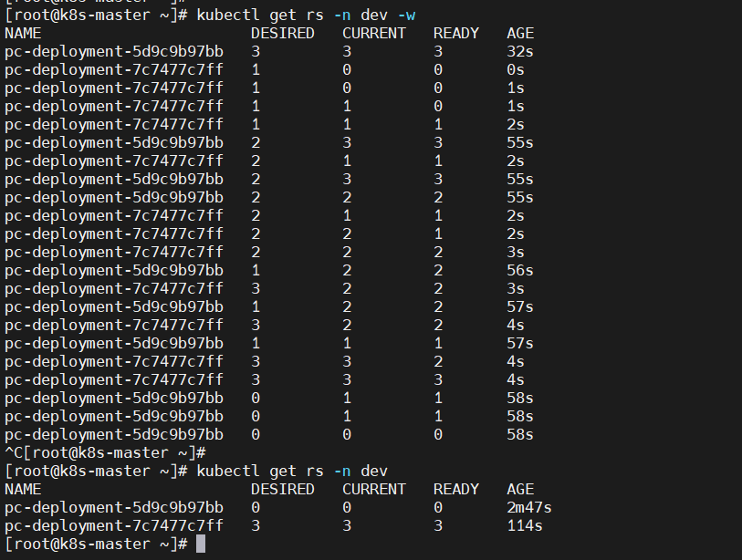The height and width of the screenshot is (560, 742).
Task: Click the second DESIRED column header
Action: [x=283, y=489]
